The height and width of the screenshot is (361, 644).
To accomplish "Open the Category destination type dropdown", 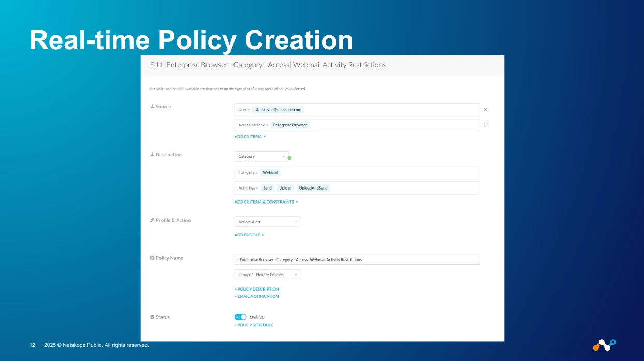I will coord(261,156).
